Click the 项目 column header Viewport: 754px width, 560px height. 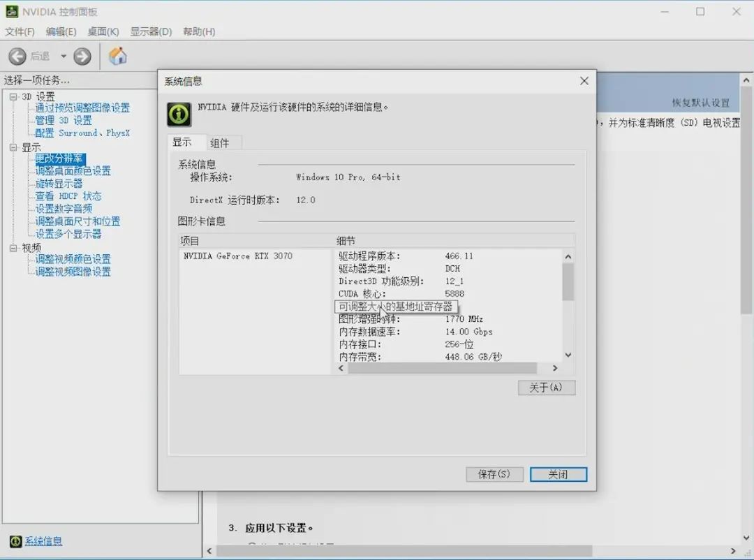255,241
